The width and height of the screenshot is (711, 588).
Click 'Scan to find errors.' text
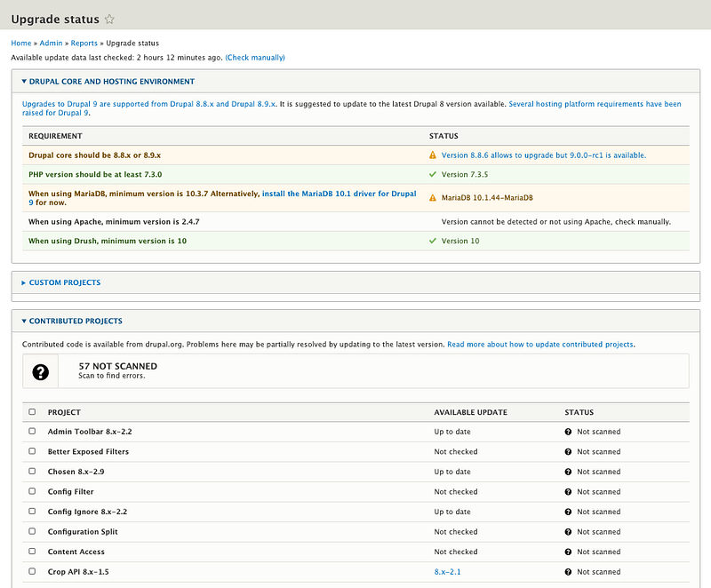(112, 376)
